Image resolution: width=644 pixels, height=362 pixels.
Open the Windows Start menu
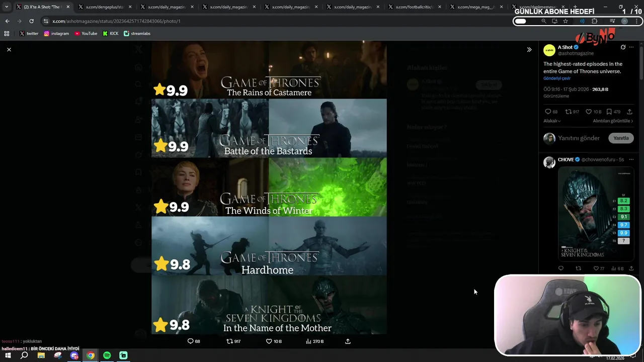8,355
